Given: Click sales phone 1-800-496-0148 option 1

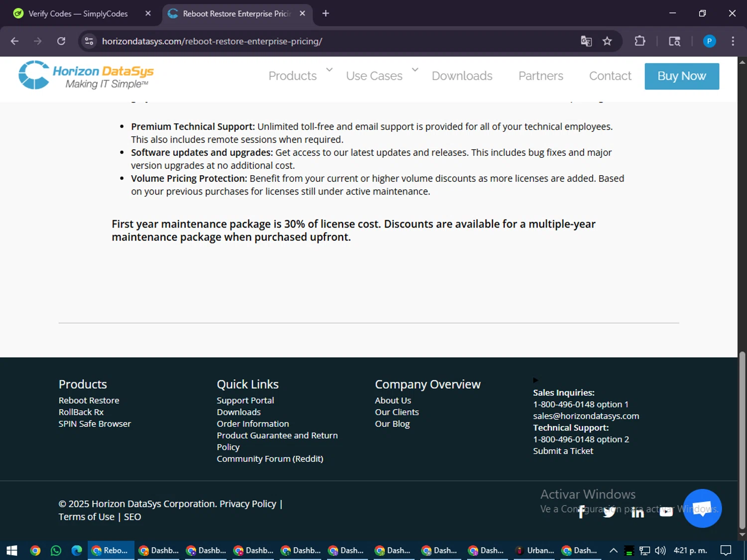Looking at the screenshot, I should pos(581,404).
